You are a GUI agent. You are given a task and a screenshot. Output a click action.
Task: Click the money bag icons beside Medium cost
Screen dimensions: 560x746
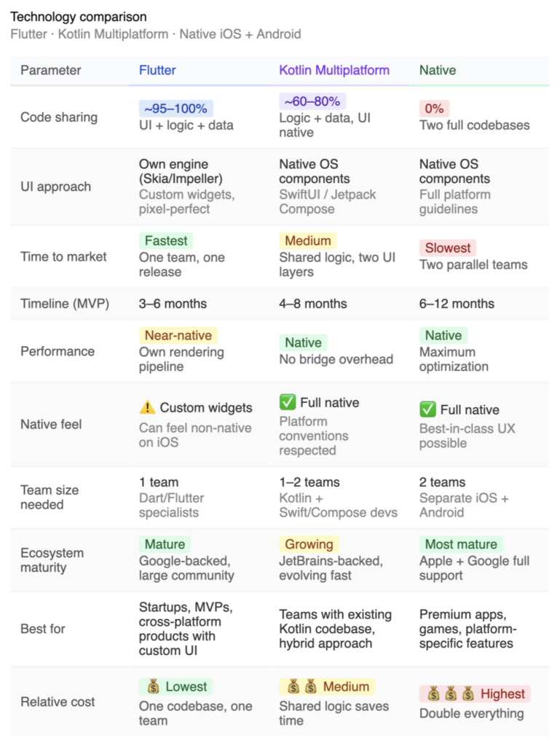pyautogui.click(x=301, y=686)
